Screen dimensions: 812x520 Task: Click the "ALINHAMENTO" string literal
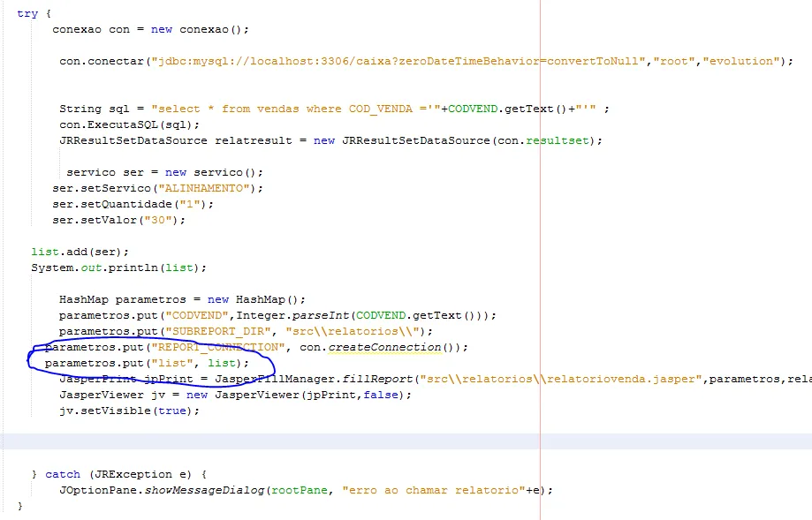click(204, 188)
